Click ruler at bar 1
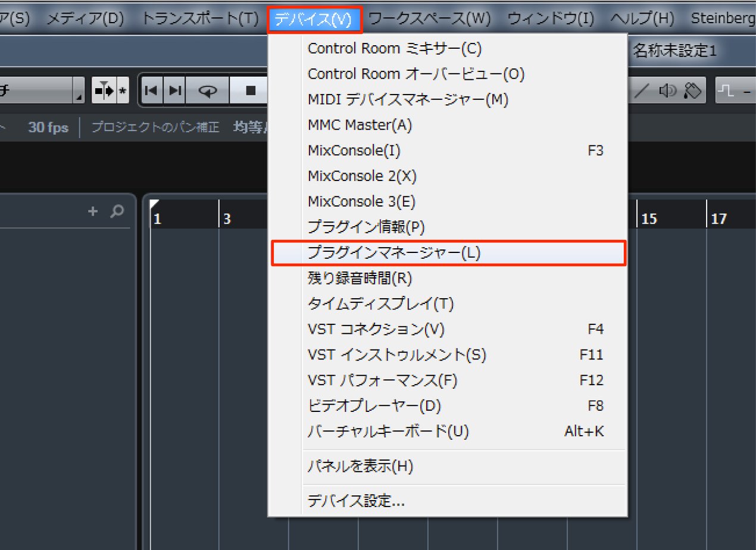 click(158, 219)
